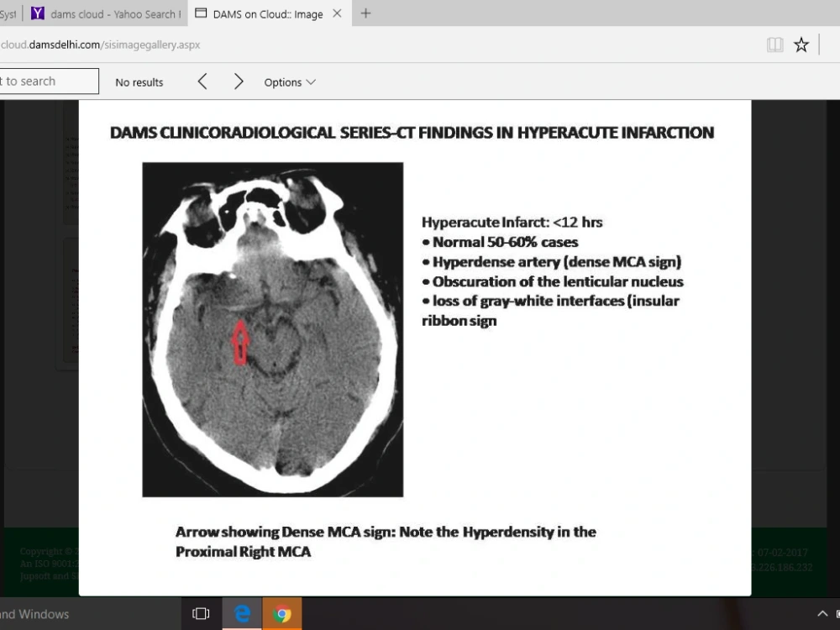Open the find bar Options dropdown
The width and height of the screenshot is (840, 630).
[x=290, y=81]
